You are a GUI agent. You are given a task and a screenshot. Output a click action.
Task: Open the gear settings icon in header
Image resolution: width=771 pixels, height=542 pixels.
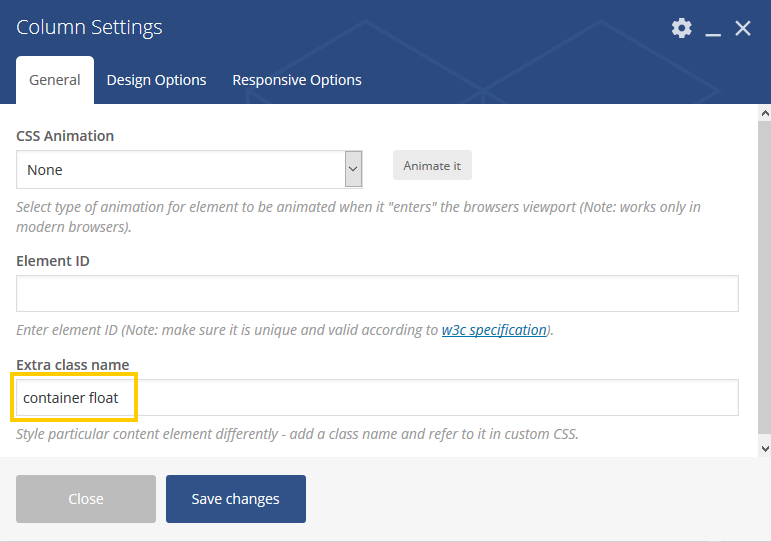pos(682,28)
